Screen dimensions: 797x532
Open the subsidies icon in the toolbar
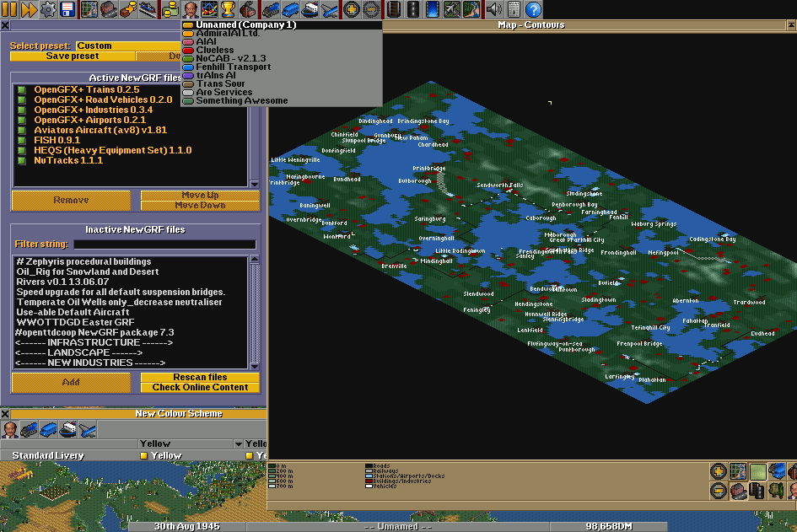(128, 9)
